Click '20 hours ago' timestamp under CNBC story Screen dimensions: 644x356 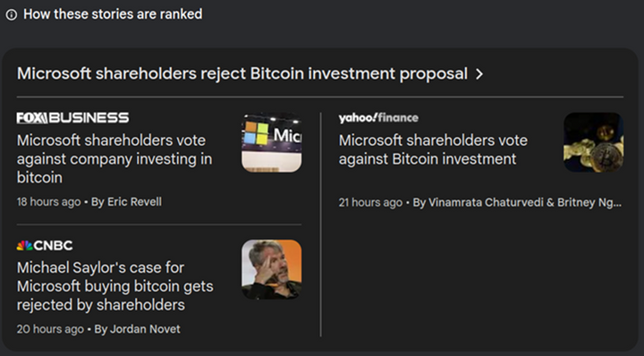[50, 329]
